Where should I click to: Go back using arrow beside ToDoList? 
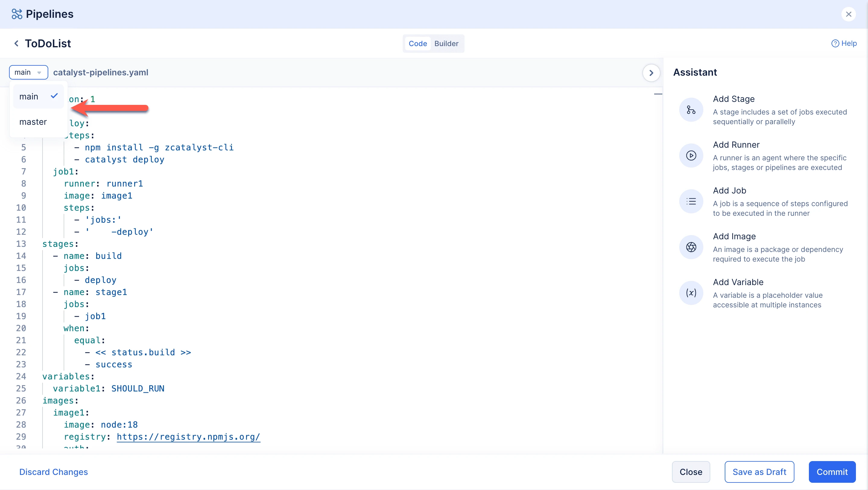[x=16, y=43]
